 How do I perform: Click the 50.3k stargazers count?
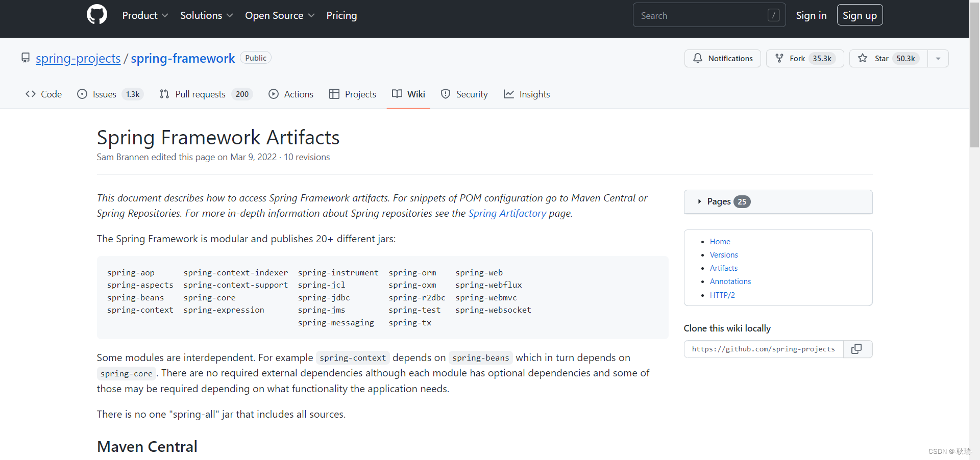[905, 59]
